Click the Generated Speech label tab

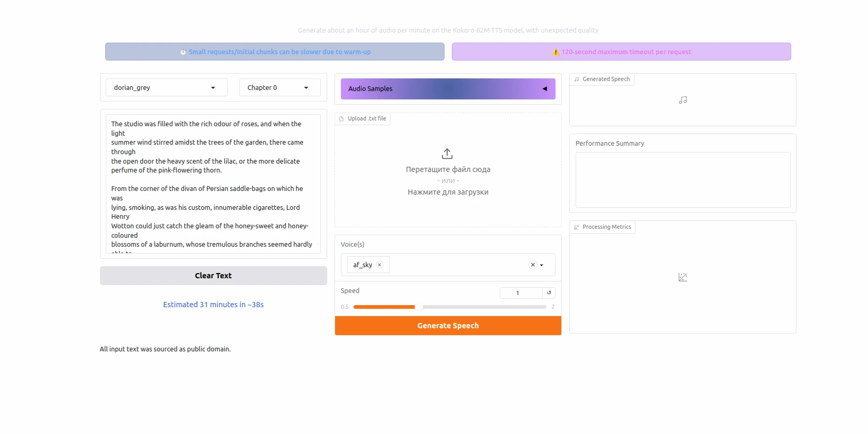tap(605, 79)
